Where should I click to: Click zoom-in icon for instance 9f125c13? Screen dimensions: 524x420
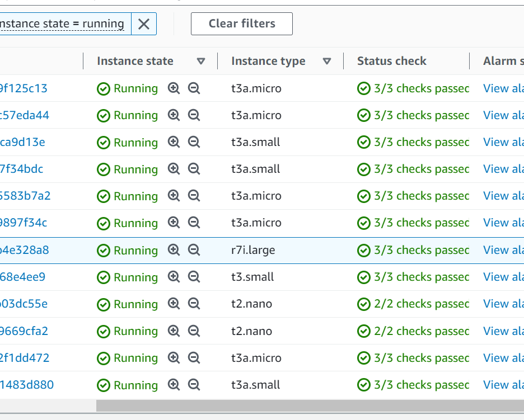click(174, 88)
